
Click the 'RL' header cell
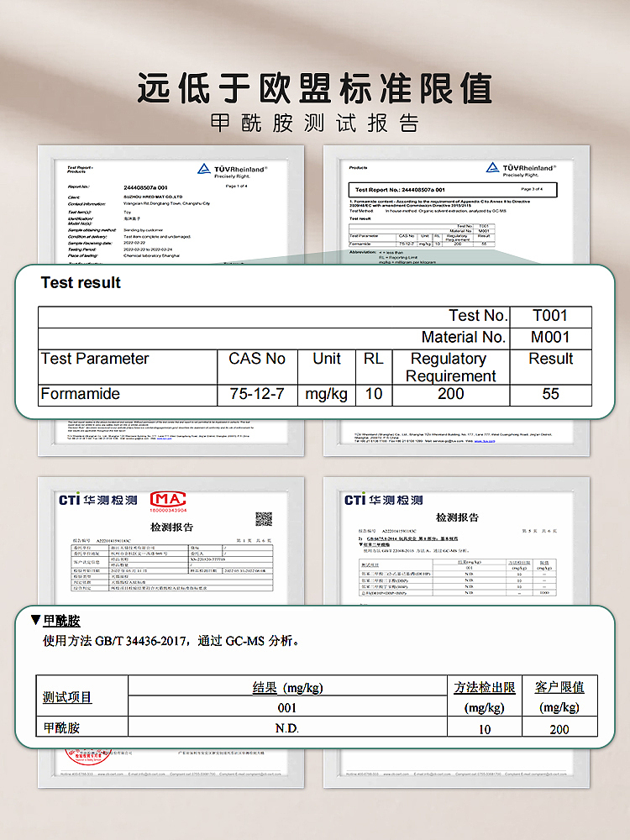click(x=374, y=367)
